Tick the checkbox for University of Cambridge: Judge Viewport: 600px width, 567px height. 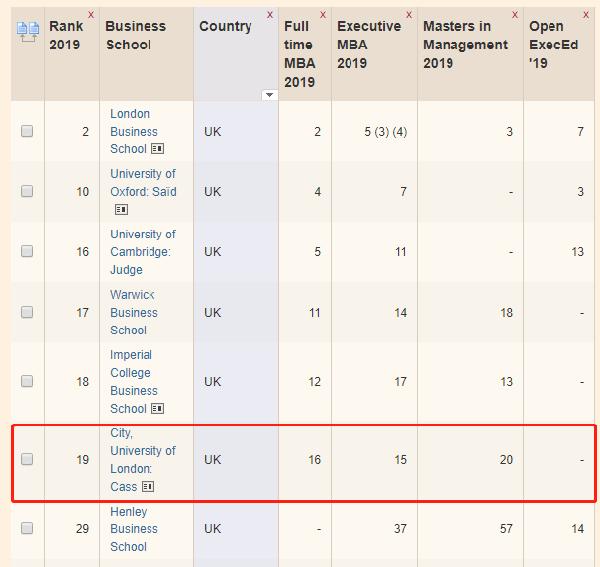(x=27, y=251)
